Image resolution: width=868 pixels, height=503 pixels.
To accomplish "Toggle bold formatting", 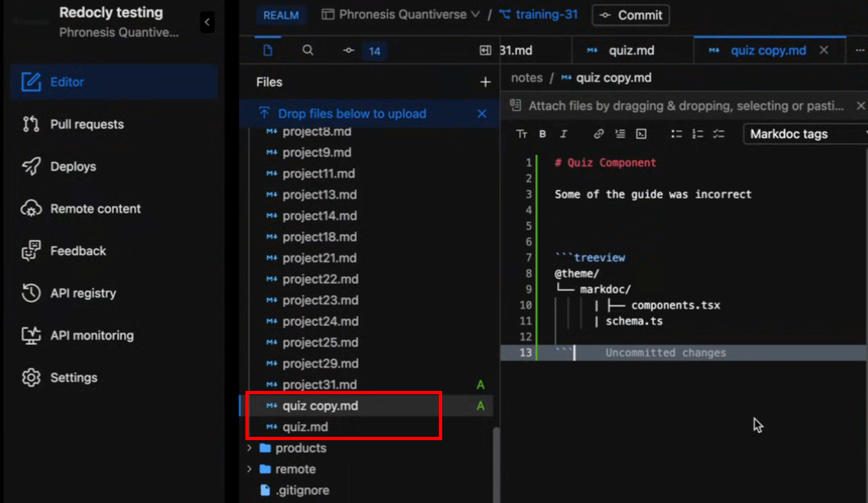I will [542, 134].
